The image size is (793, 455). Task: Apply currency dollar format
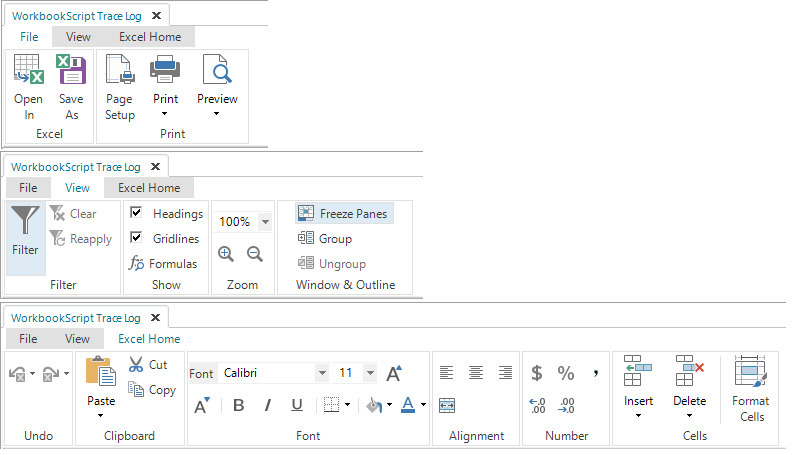(537, 373)
